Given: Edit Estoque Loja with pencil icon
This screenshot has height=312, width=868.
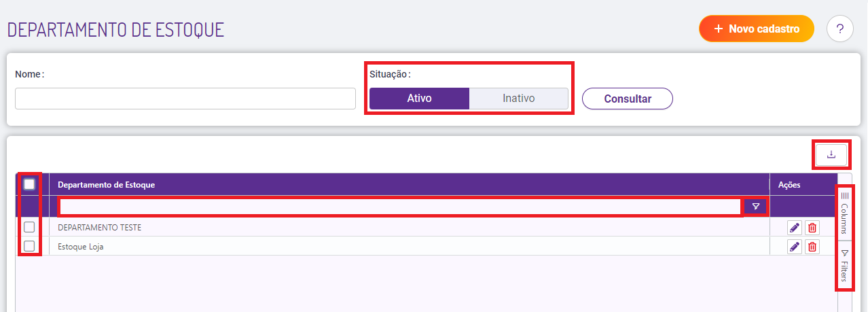Looking at the screenshot, I should point(794,247).
